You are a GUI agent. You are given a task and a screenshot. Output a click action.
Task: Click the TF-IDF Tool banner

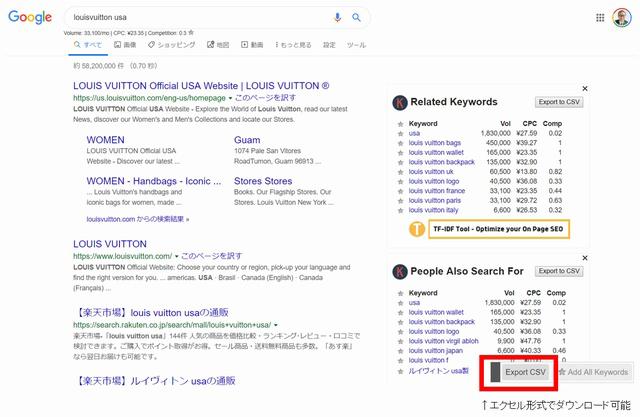click(x=488, y=229)
